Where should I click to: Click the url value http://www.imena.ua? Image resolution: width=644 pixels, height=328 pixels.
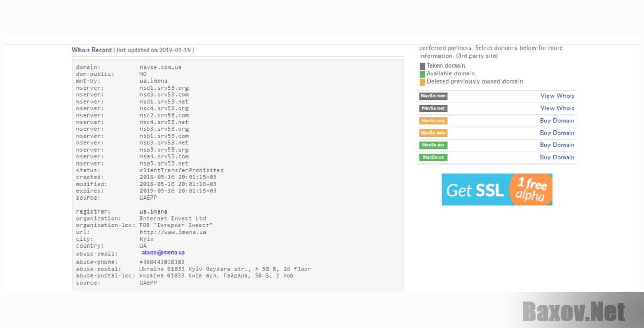[x=173, y=232]
